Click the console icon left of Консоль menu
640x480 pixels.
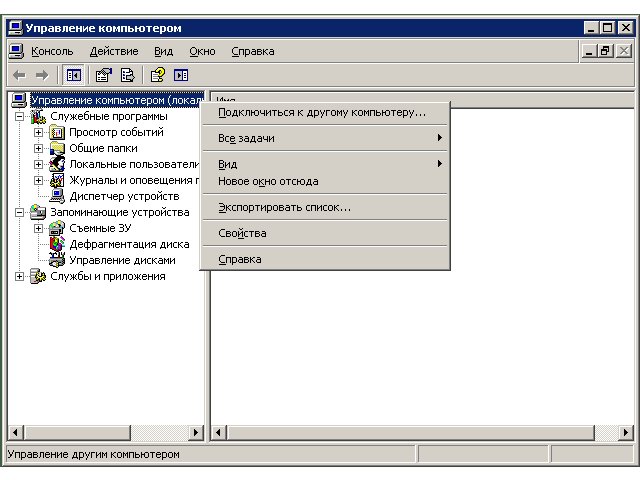(x=16, y=51)
